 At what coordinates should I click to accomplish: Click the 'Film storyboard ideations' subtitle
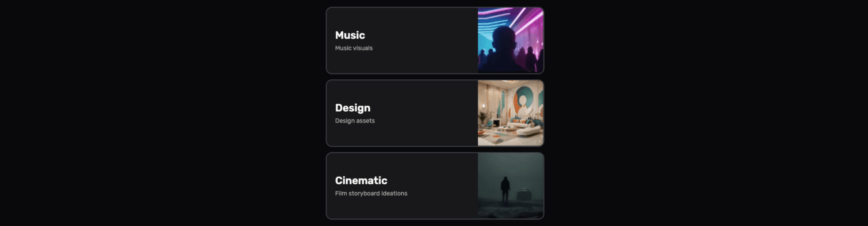click(x=371, y=193)
